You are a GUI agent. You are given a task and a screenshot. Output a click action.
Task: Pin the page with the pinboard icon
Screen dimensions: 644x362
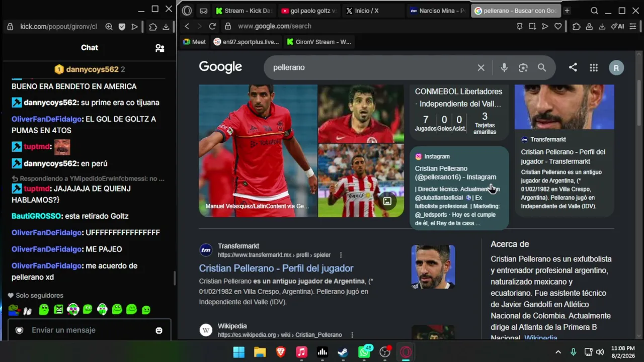click(520, 26)
